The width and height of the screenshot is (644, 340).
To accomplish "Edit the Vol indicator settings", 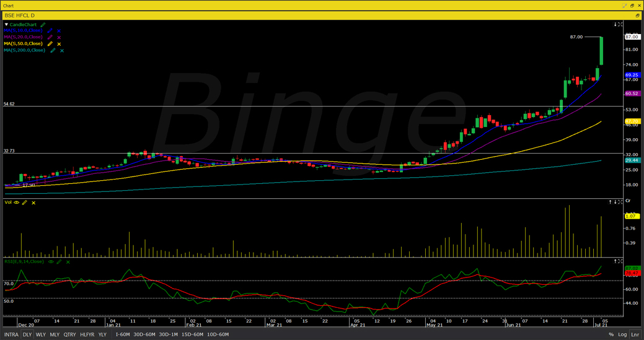I will (x=25, y=202).
